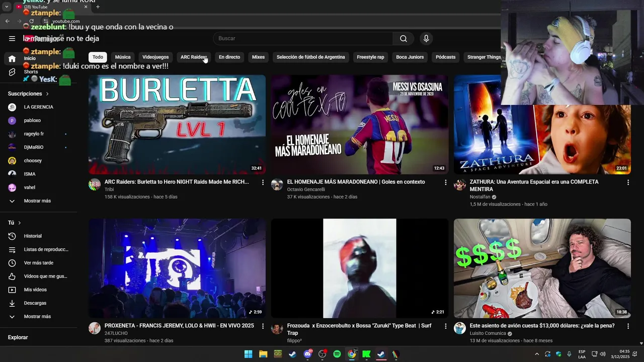The width and height of the screenshot is (644, 362).
Task: Open vahel subscription channel
Action: pyautogui.click(x=39, y=188)
